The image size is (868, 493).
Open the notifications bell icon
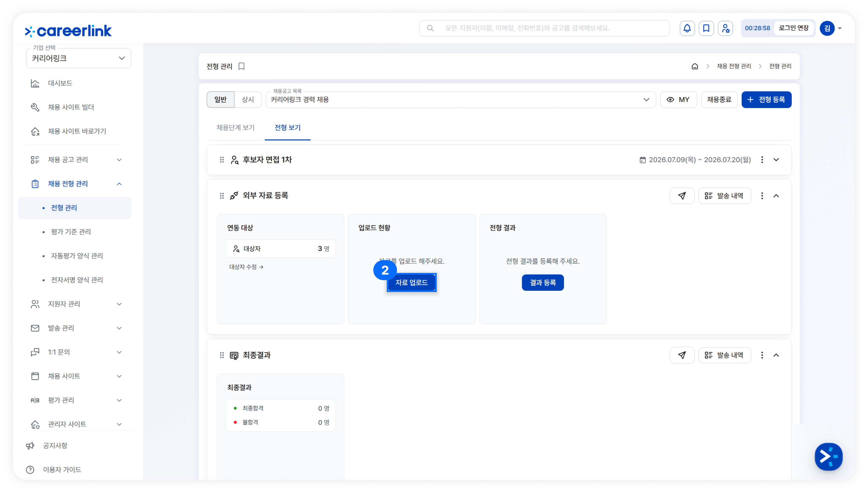pos(687,28)
